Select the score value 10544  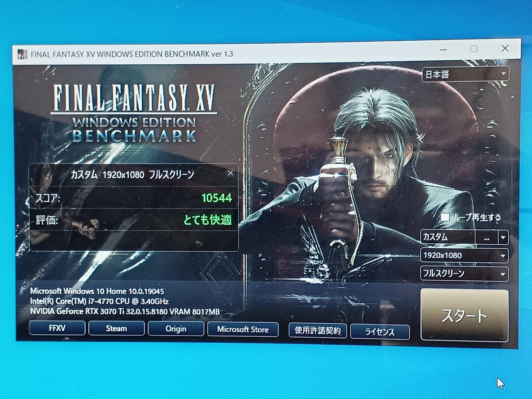tap(217, 198)
